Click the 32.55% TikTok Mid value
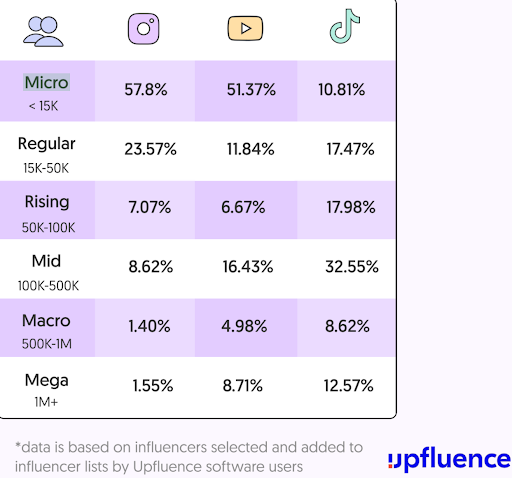The width and height of the screenshot is (512, 478). coord(352,267)
